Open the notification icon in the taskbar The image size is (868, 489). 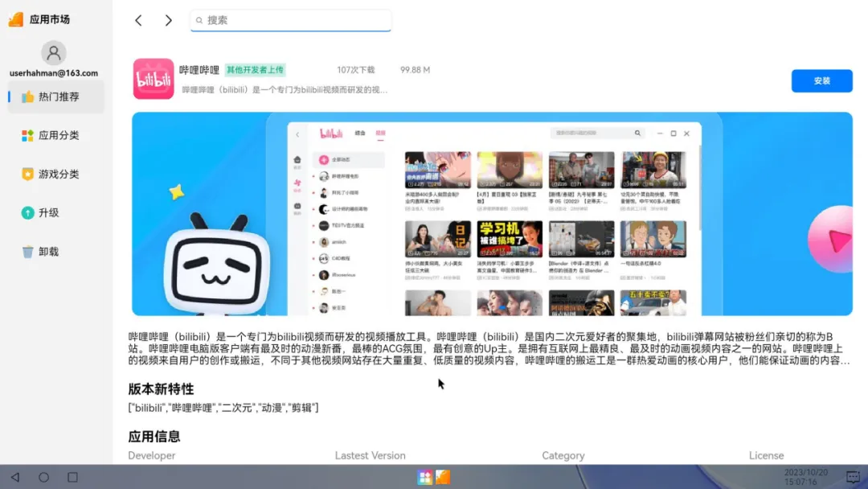point(853,477)
